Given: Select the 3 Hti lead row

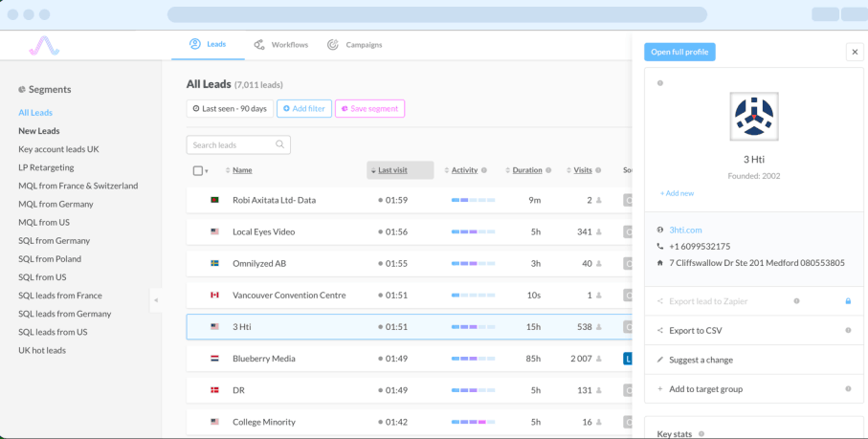Looking at the screenshot, I should 409,327.
